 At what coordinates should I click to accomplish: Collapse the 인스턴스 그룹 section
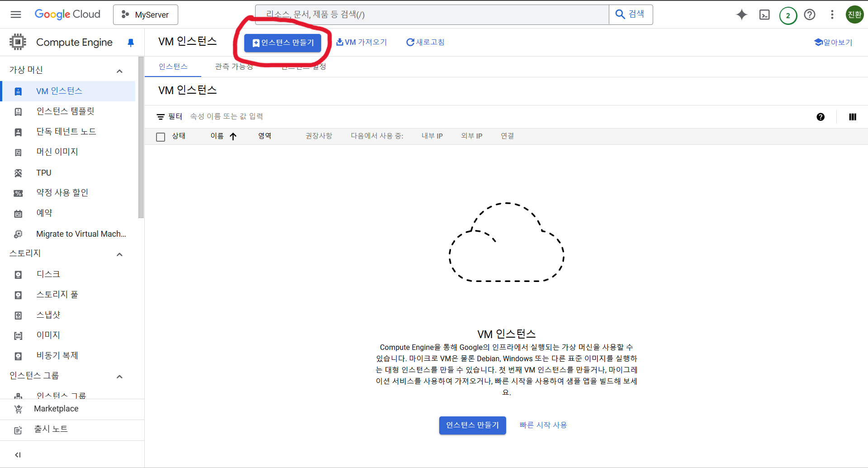tap(119, 376)
